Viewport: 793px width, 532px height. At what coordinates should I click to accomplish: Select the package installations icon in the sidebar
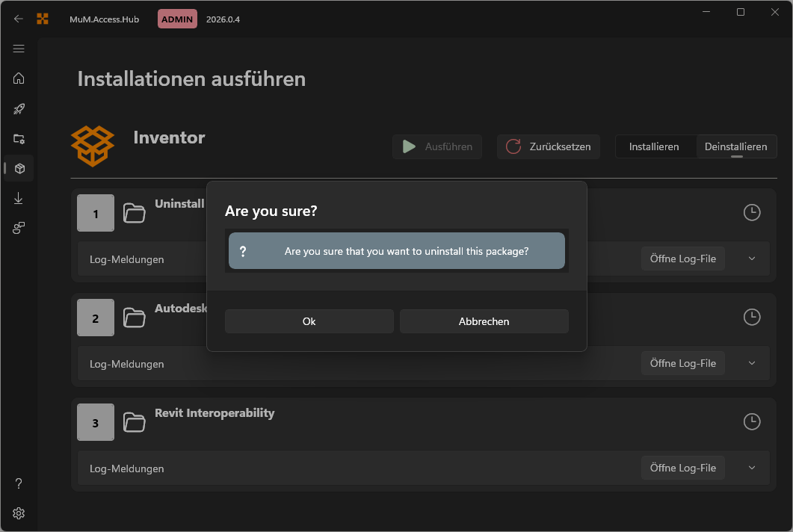click(x=19, y=168)
